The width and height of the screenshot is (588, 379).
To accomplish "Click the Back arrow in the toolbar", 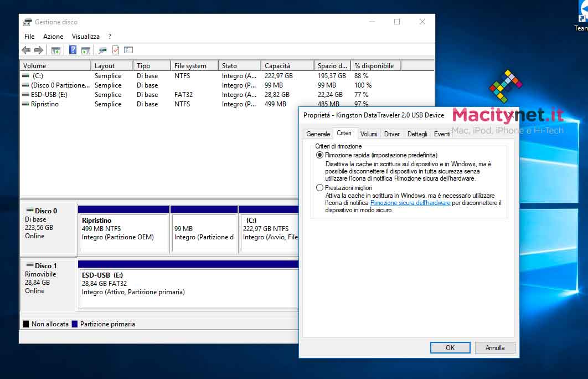I will coord(26,50).
